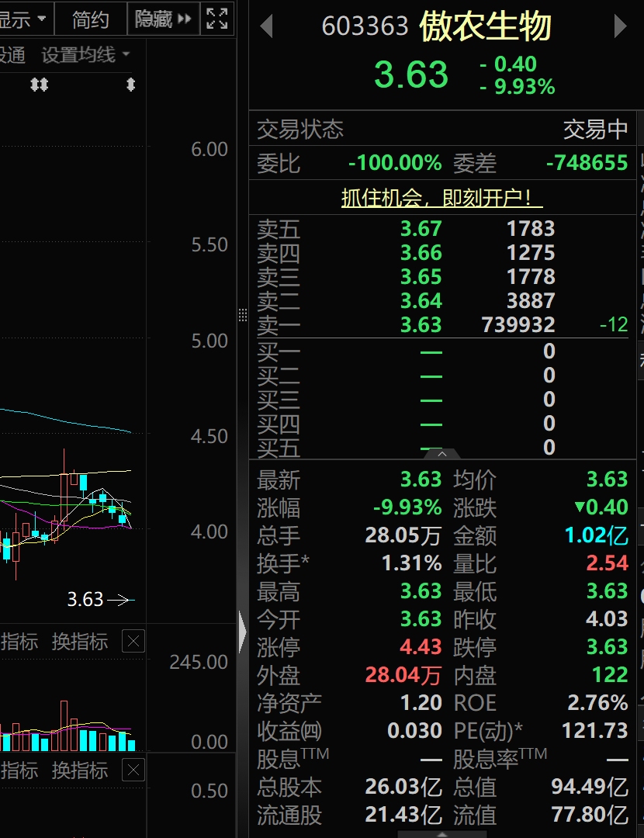Click the double-arrow horizontal zoom icon

(x=40, y=85)
